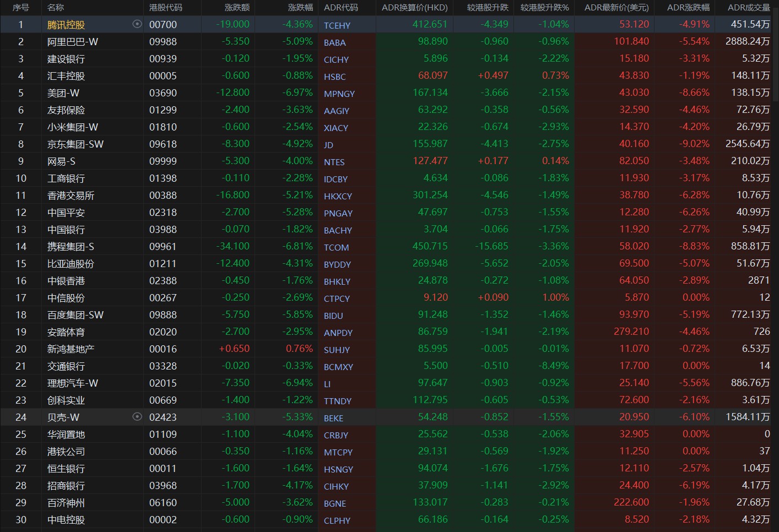The image size is (779, 532).
Task: Sort by the ADR换算价(HKD) column header
Action: point(414,8)
